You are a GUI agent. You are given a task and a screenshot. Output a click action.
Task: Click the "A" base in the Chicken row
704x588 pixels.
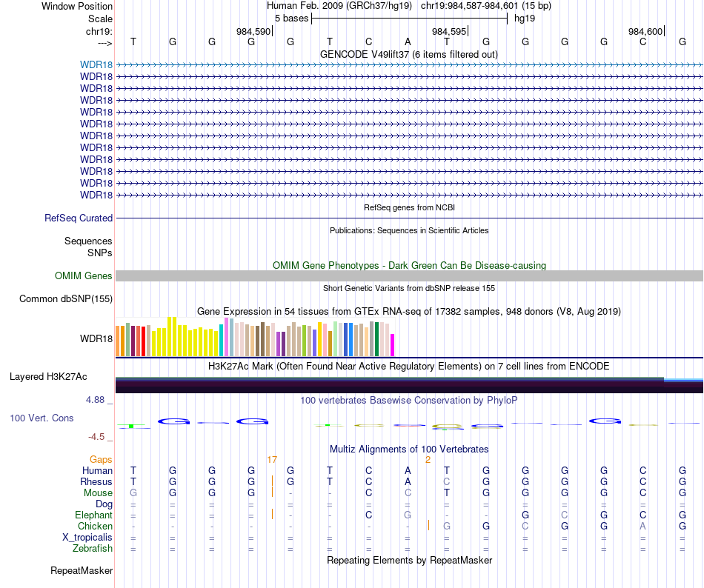click(643, 526)
